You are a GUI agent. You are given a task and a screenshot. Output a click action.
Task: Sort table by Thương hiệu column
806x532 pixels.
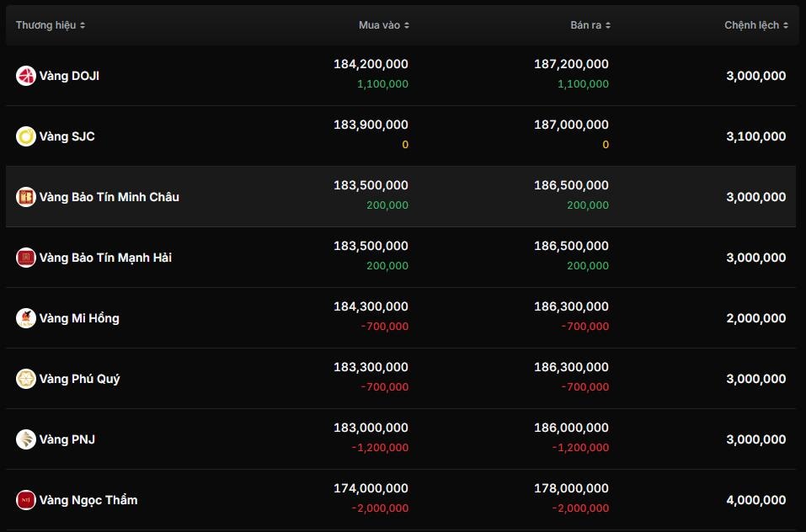(51, 25)
